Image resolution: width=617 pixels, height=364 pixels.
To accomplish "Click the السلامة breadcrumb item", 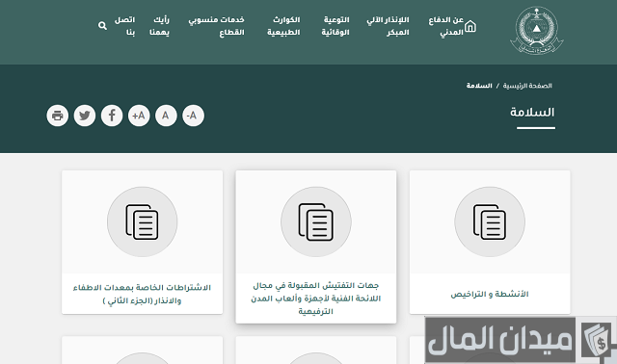I will (x=479, y=86).
